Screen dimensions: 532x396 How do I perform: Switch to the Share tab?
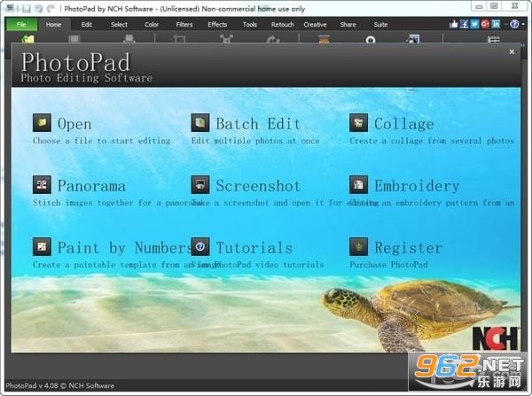click(348, 25)
